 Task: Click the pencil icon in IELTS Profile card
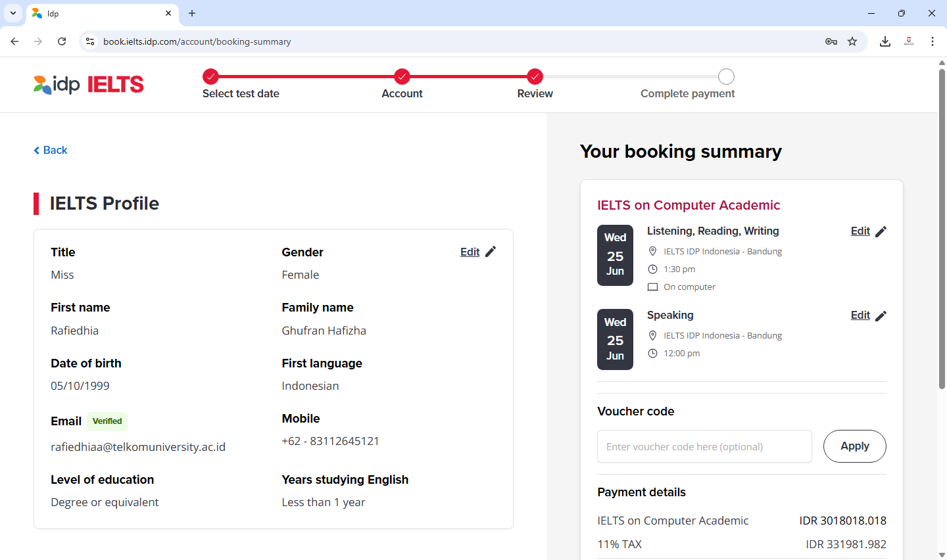coord(491,252)
